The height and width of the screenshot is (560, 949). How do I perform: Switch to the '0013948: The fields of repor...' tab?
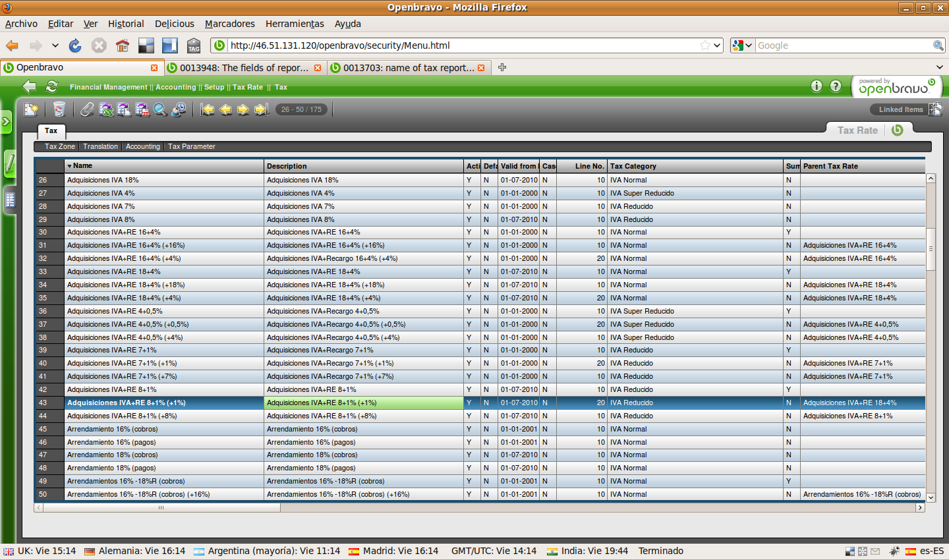(x=244, y=68)
